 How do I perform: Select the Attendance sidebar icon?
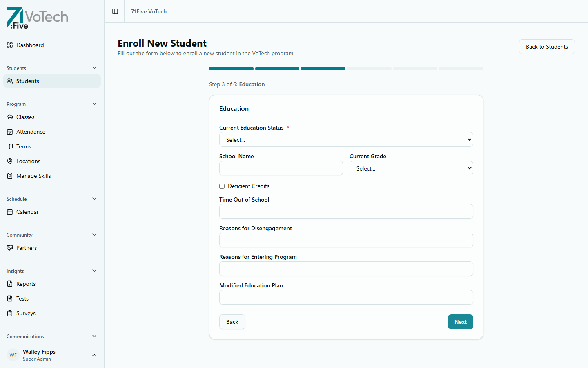coord(10,132)
